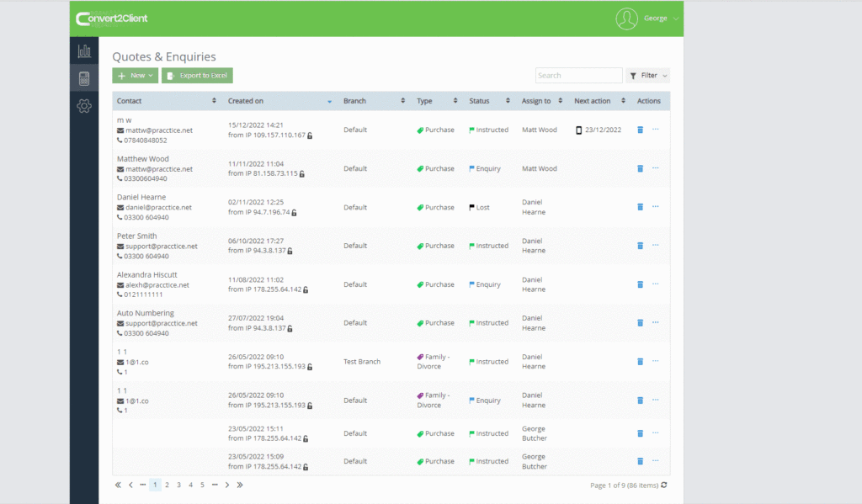Viewport: 862px width, 504px height.
Task: Click the Convert2Client logo
Action: click(x=112, y=19)
